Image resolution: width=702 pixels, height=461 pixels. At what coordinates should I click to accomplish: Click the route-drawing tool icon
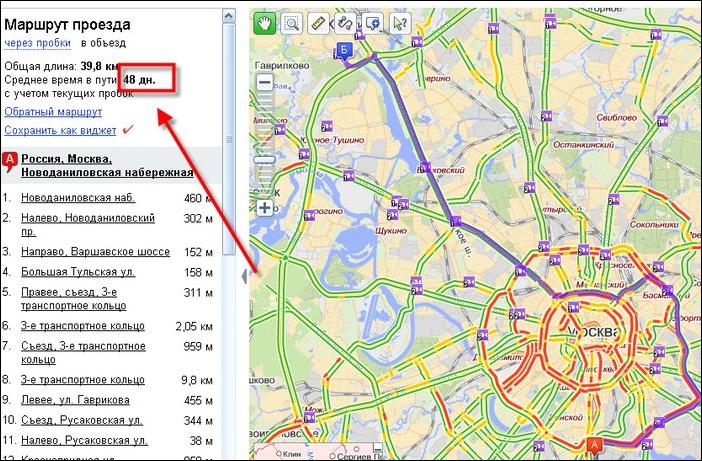[347, 22]
